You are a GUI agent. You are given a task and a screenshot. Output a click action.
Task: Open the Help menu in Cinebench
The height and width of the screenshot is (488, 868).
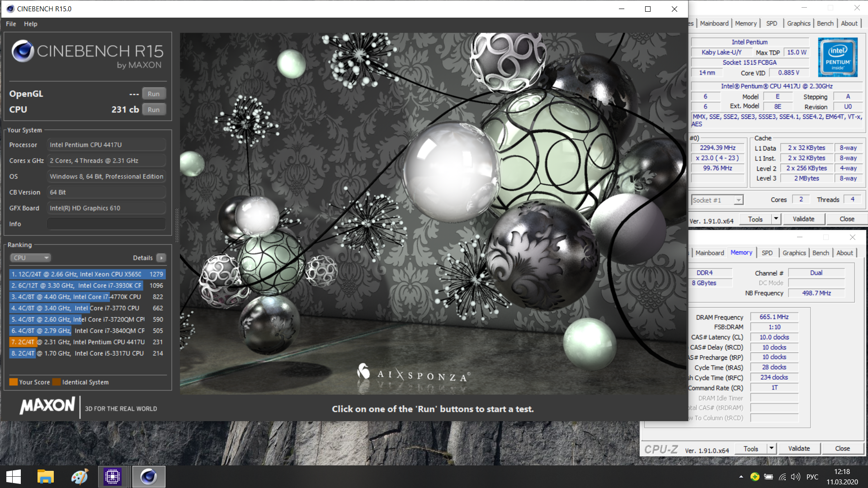click(x=31, y=24)
